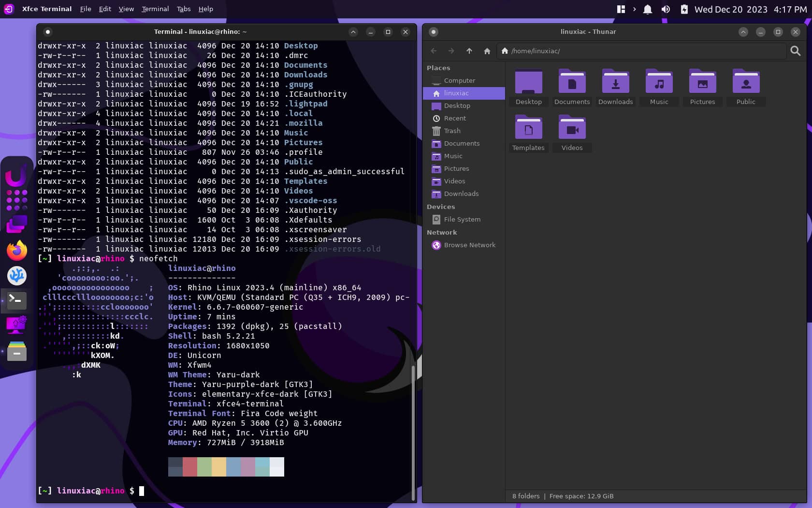Screen dimensions: 812x508
Task: Open the Tabs menu in Xfce Terminal
Action: click(183, 9)
